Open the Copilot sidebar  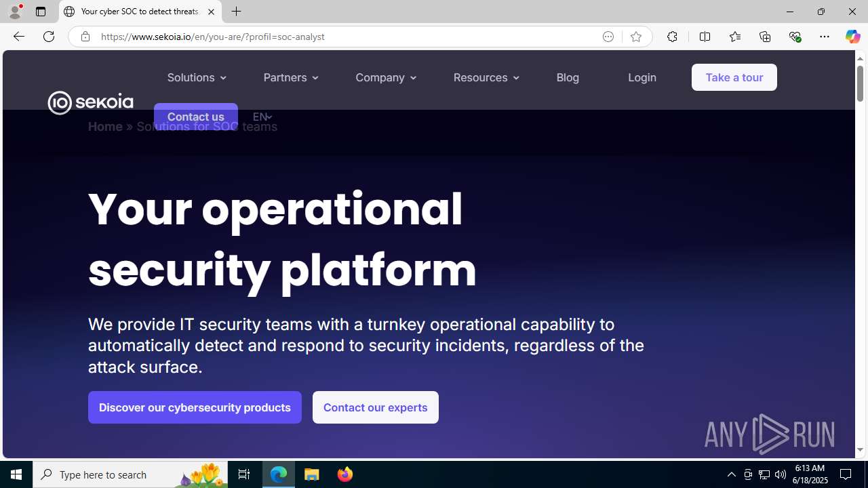pos(852,37)
